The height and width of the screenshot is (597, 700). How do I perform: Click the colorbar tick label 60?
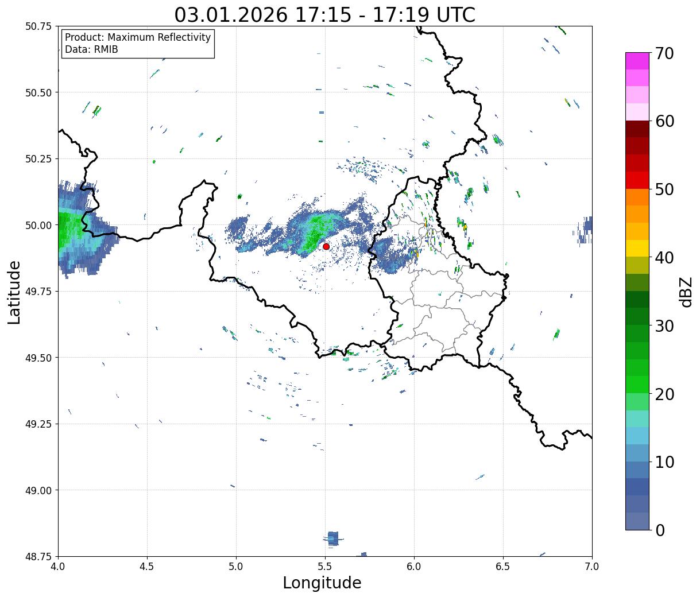pos(664,121)
